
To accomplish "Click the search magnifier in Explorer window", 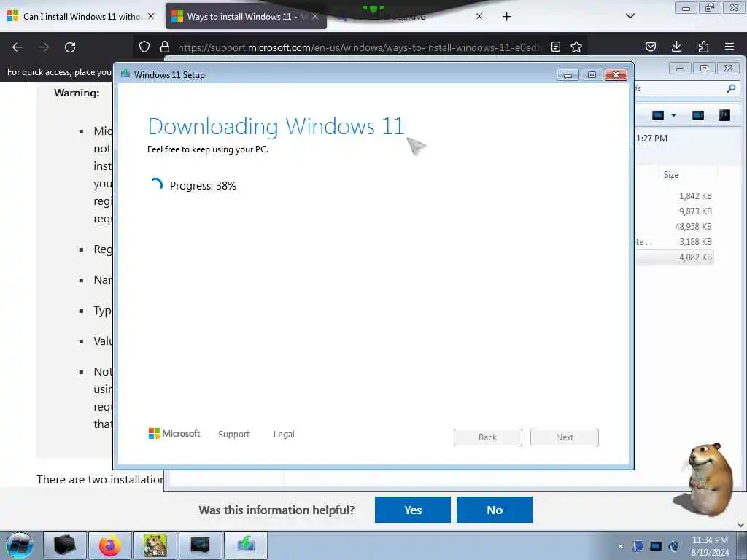I will point(731,88).
